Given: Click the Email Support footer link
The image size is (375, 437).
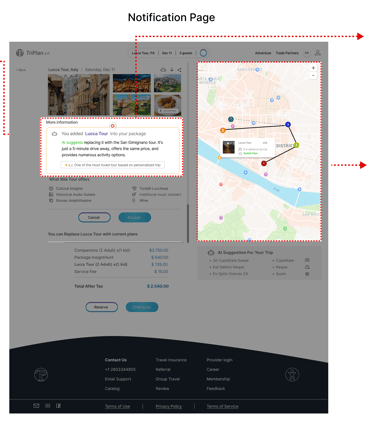Looking at the screenshot, I should pos(118,379).
